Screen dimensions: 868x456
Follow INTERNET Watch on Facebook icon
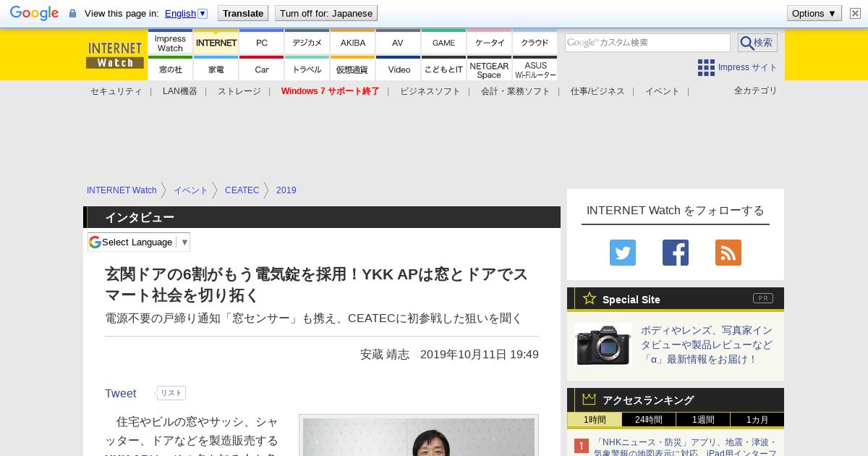pos(676,253)
